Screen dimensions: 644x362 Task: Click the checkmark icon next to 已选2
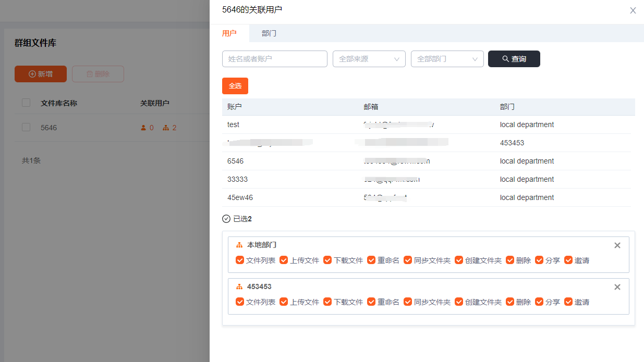click(226, 219)
